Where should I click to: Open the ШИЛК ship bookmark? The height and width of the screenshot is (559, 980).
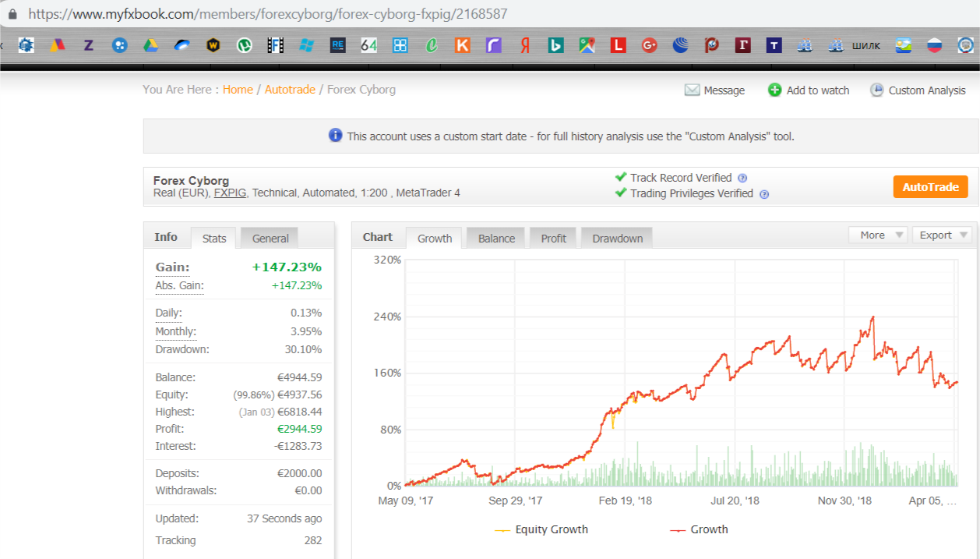tap(855, 45)
